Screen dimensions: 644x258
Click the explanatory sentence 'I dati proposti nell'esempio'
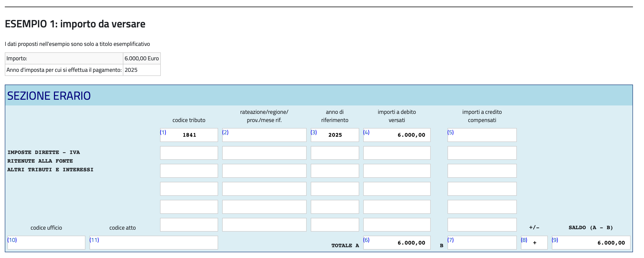pyautogui.click(x=77, y=44)
